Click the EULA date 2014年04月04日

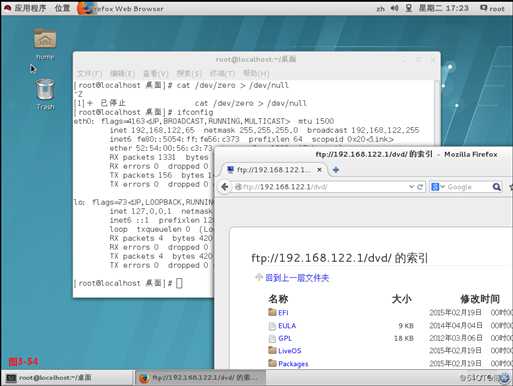click(x=455, y=326)
